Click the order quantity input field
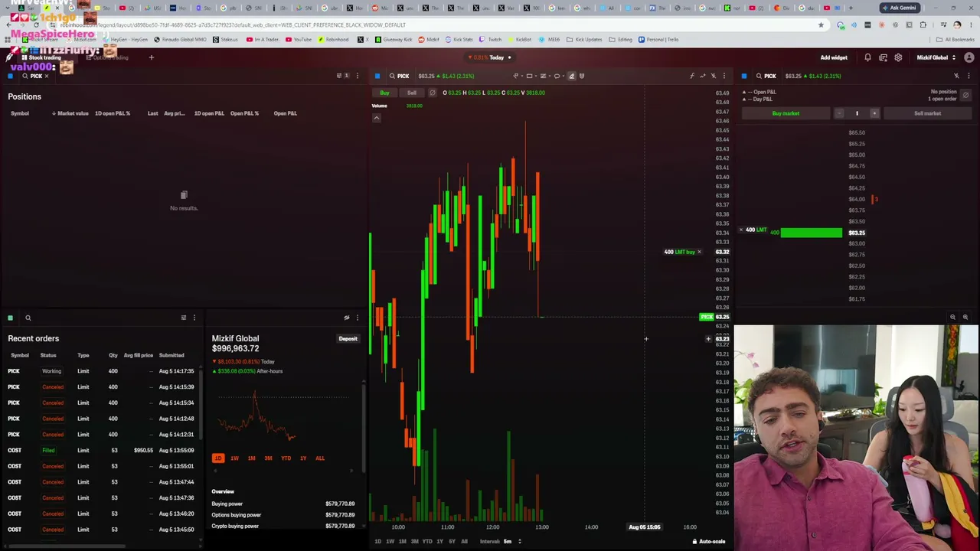980x551 pixels. (x=857, y=113)
